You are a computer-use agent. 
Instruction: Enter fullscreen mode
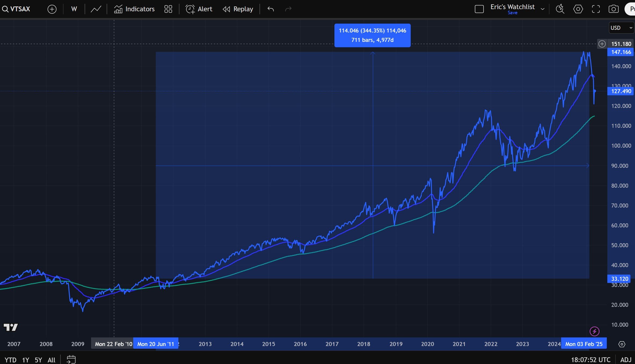pos(596,9)
